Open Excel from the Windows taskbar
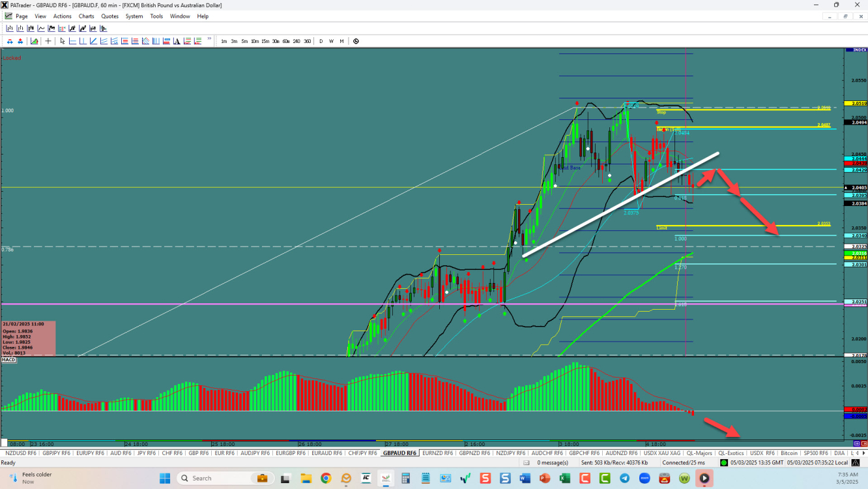This screenshot has width=868, height=489. point(564,478)
